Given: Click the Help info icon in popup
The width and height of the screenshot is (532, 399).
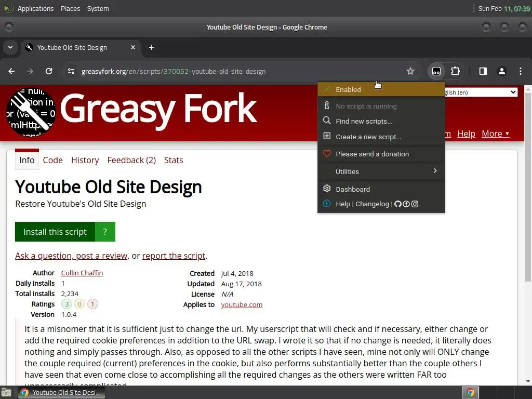Looking at the screenshot, I should [327, 204].
